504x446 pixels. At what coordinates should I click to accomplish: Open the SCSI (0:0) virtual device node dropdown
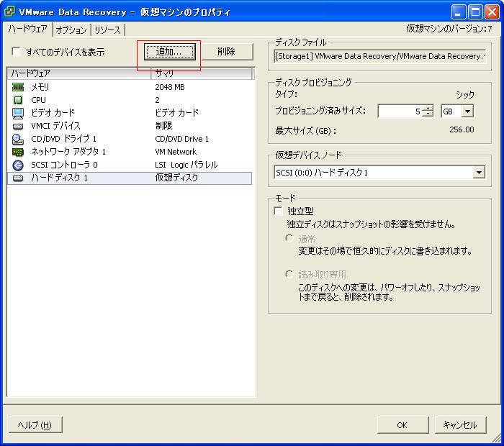(x=479, y=173)
